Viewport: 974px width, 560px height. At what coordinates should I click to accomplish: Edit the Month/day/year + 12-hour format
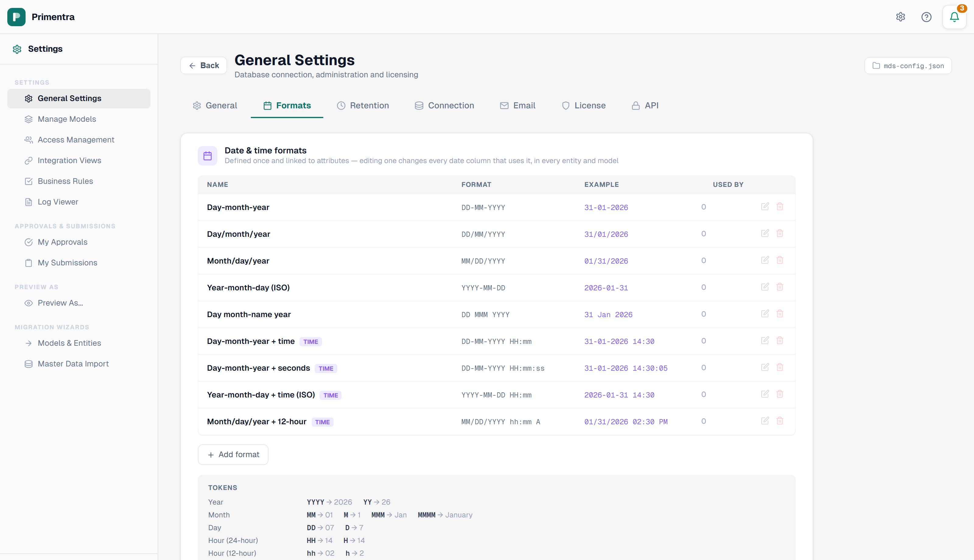[x=765, y=421]
